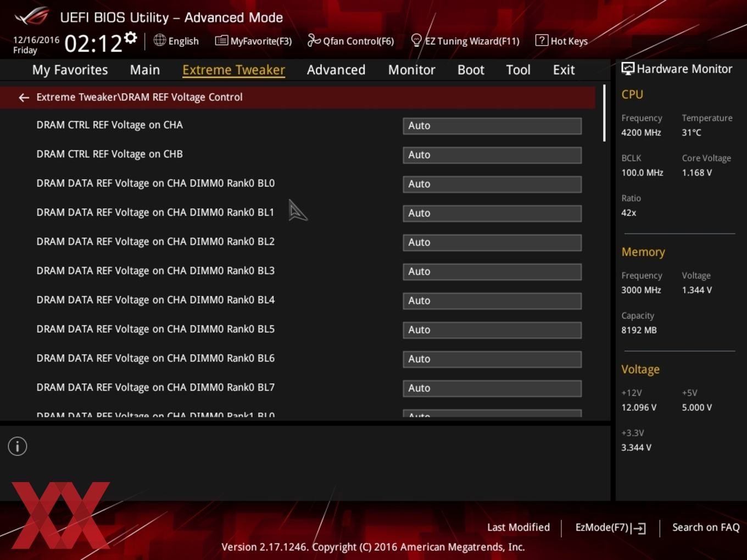Click Ratio value 42x
Image resolution: width=747 pixels, height=560 pixels.
coord(628,212)
